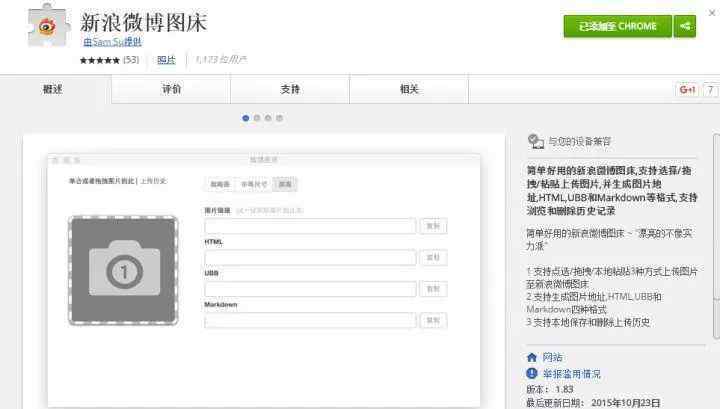Select the first screenshot carousel dot

tap(246, 118)
